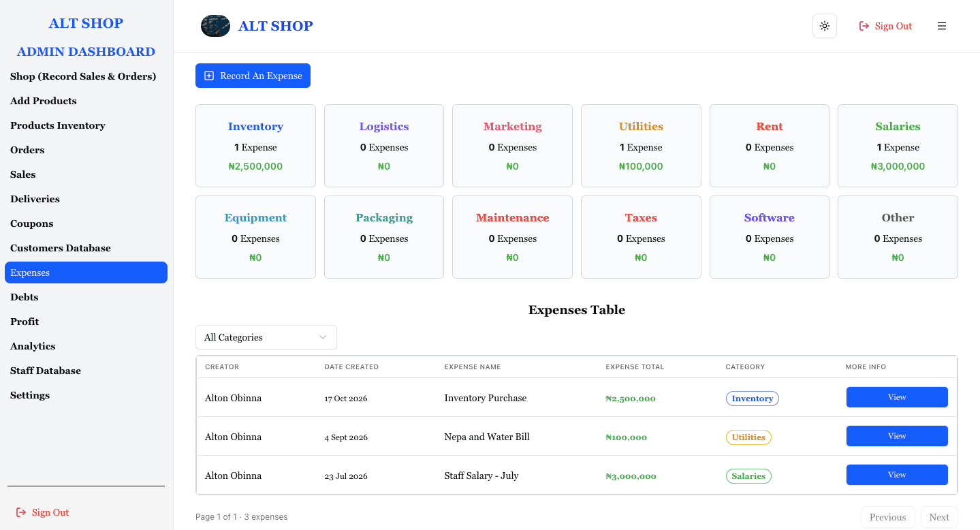Select the Salaries category card
Viewport: 980px width, 530px height.
[x=898, y=146]
